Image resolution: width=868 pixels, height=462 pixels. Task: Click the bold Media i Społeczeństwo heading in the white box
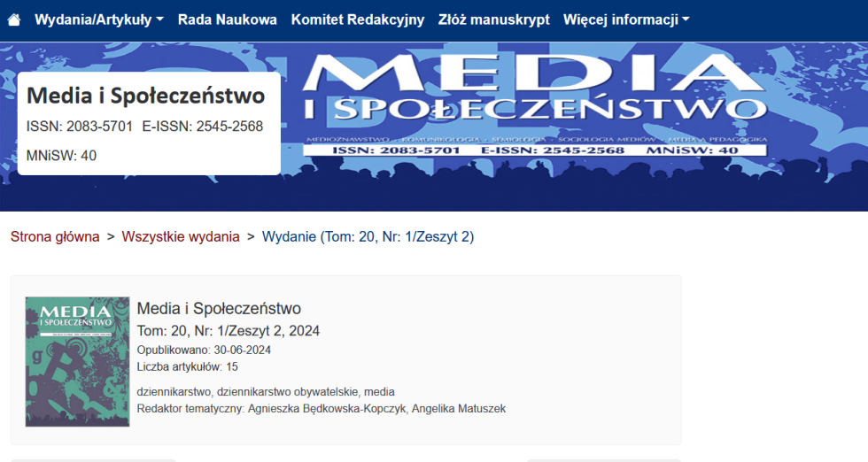point(145,96)
